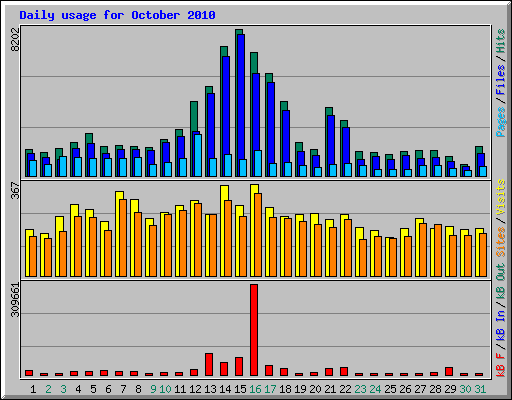Viewport: 512px width, 400px height.
Task: Click the yellow Visits bar for day 14
Action: [x=223, y=231]
